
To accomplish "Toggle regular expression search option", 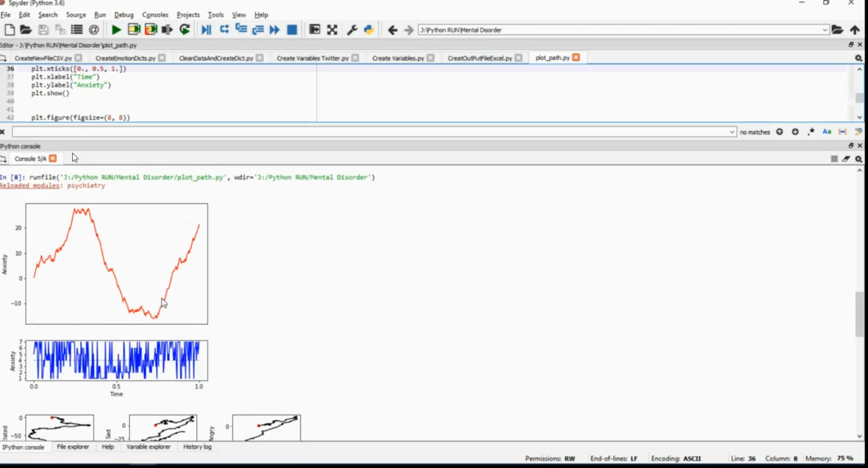I will click(x=811, y=132).
